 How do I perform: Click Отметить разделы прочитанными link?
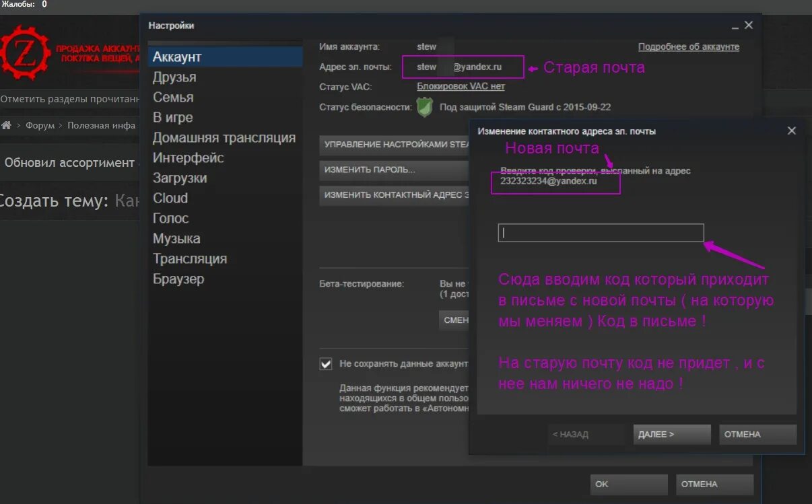click(x=70, y=99)
